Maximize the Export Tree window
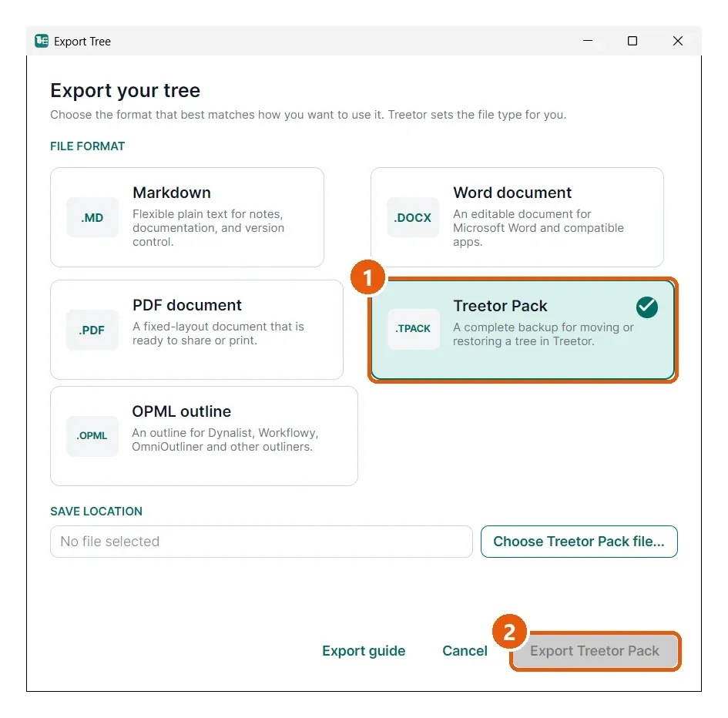Screen dimensions: 728x718 [x=632, y=41]
